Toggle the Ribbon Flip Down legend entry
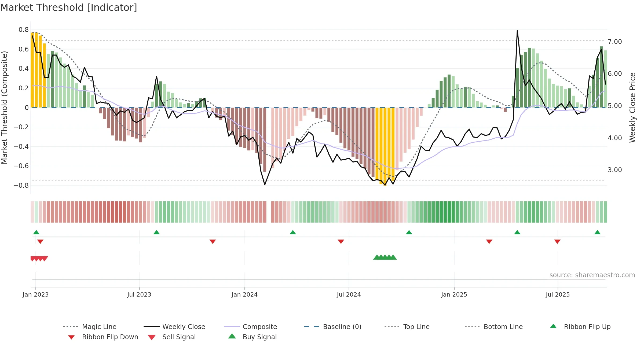644x362 pixels. click(x=103, y=337)
